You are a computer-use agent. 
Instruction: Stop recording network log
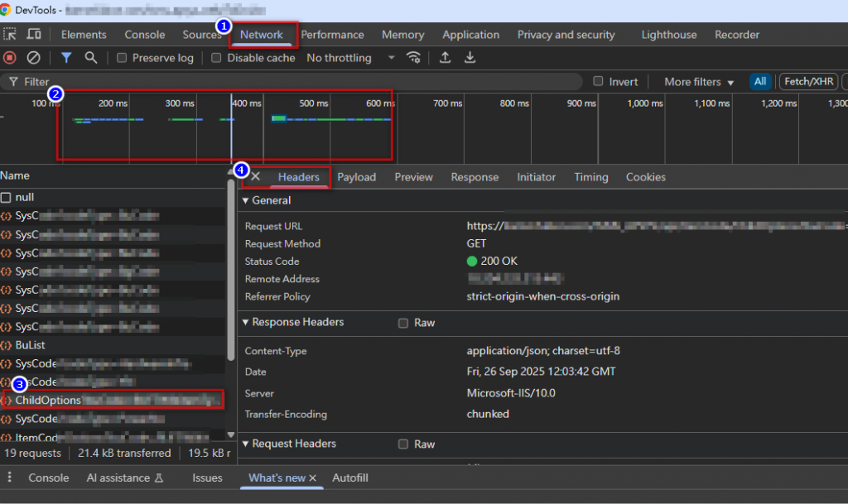coord(10,58)
